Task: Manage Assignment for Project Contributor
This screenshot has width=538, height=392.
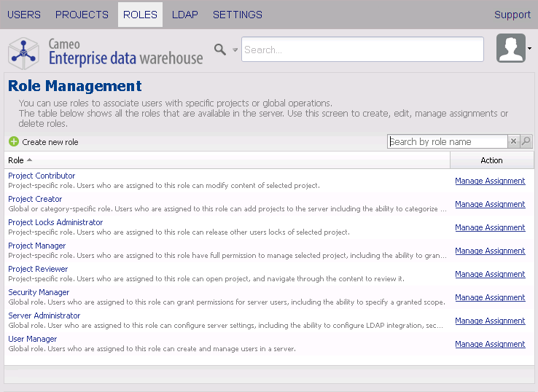Action: point(490,181)
